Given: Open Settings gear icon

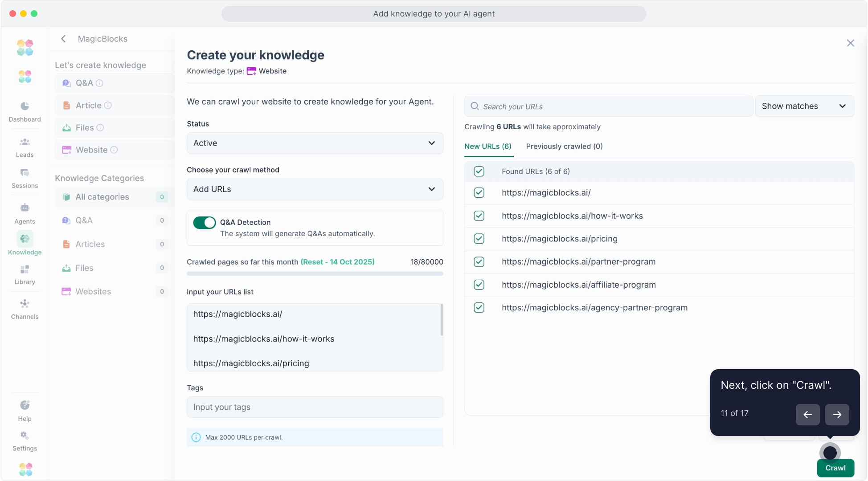Looking at the screenshot, I should [25, 435].
